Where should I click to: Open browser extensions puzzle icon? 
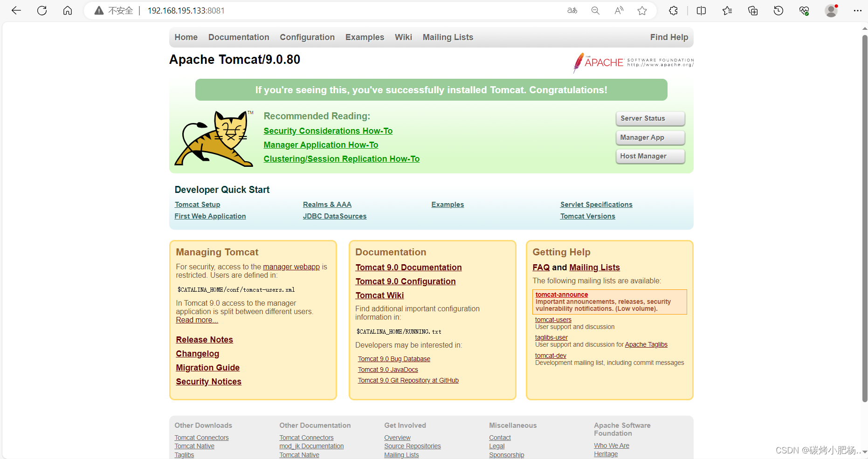coord(673,11)
